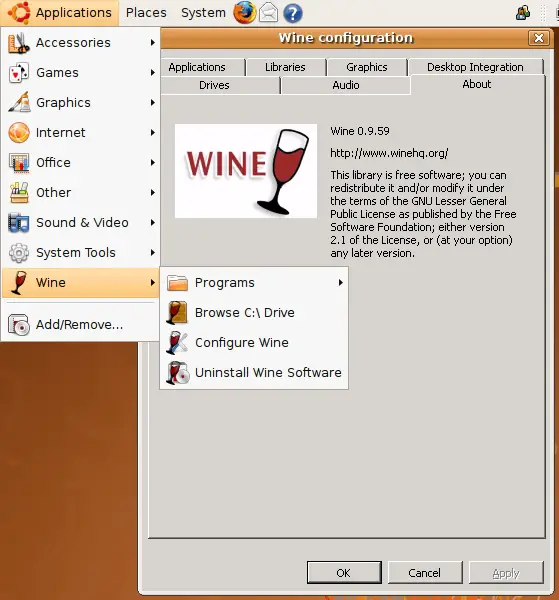This screenshot has width=559, height=600.
Task: Expand the Office submenu arrow
Action: [x=153, y=163]
